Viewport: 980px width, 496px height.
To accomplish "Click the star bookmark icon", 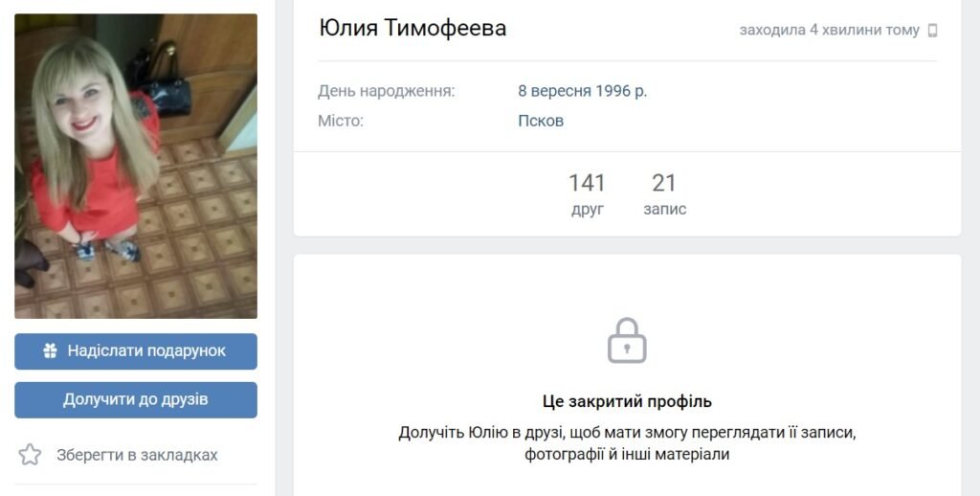I will tap(30, 455).
